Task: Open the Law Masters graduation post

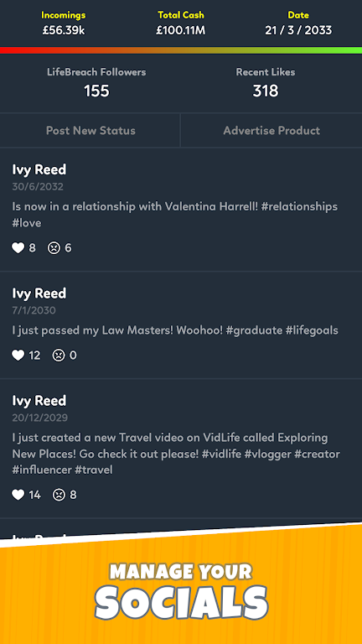Action: click(181, 325)
